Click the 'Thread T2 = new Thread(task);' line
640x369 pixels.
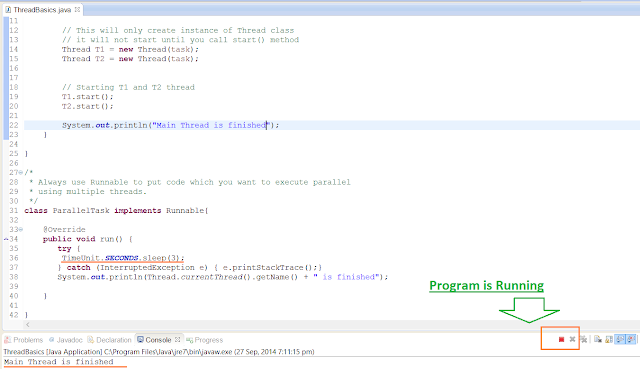pyautogui.click(x=130, y=59)
